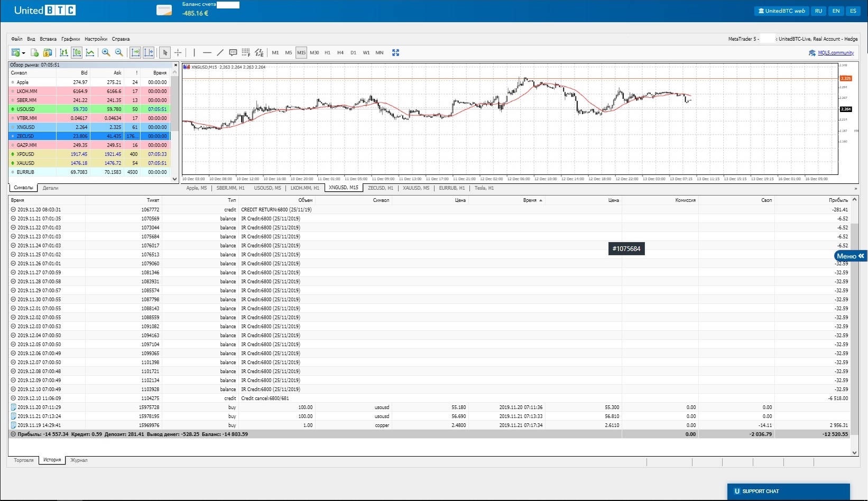Select the cursor pointer tool

click(165, 52)
